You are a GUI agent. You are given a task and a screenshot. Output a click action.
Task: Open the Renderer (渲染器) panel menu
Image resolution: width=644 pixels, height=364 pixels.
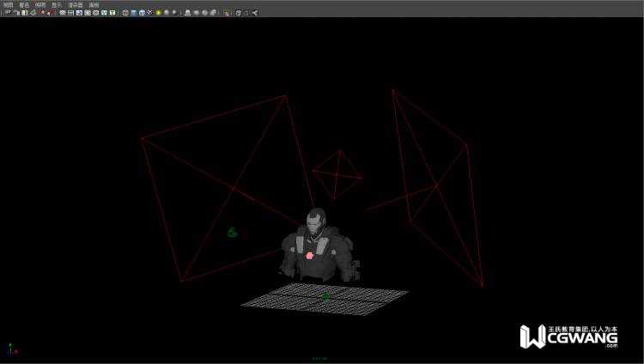tap(76, 5)
